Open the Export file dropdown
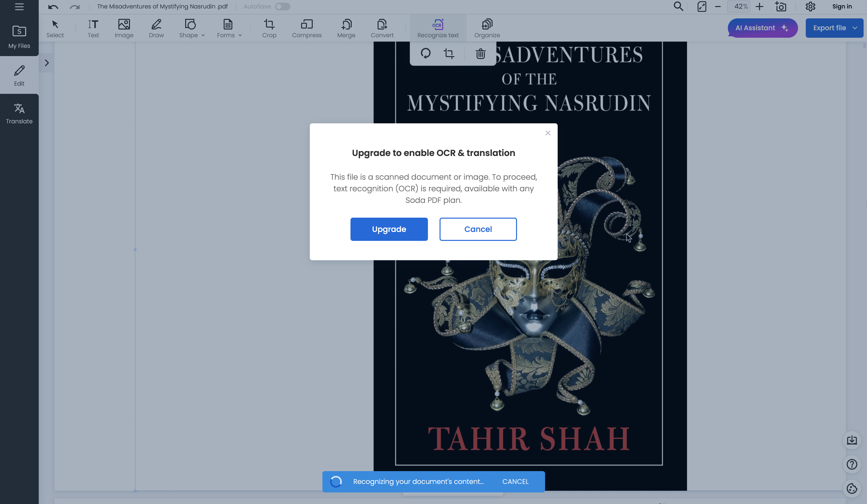The height and width of the screenshot is (504, 867). [x=855, y=28]
